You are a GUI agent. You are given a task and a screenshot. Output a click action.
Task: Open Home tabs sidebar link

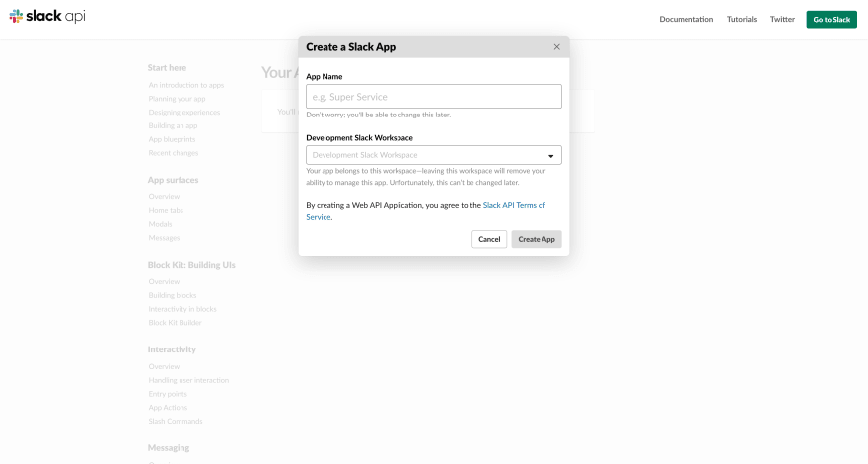pyautogui.click(x=166, y=210)
